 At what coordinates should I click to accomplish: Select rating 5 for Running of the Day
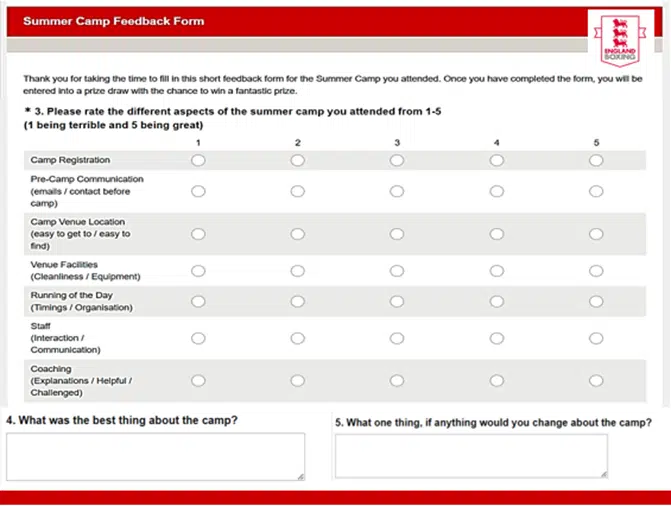tap(596, 301)
